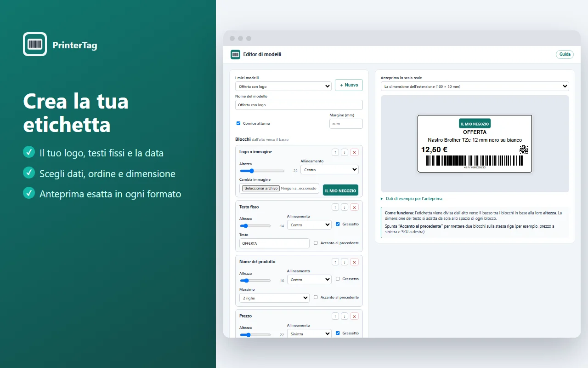Move the Prezzo block up
Viewport: 588px width, 368px height.
(336, 316)
